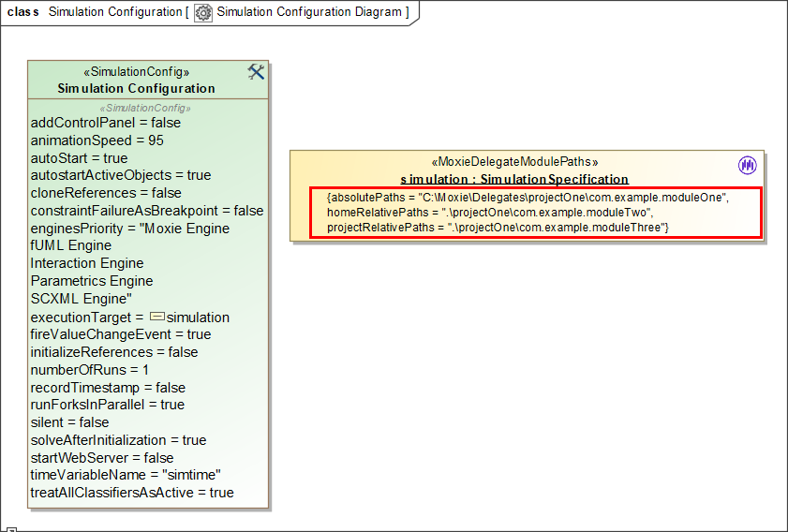The height and width of the screenshot is (532, 788).
Task: Click the Parametrics Engine line
Action: click(x=92, y=281)
